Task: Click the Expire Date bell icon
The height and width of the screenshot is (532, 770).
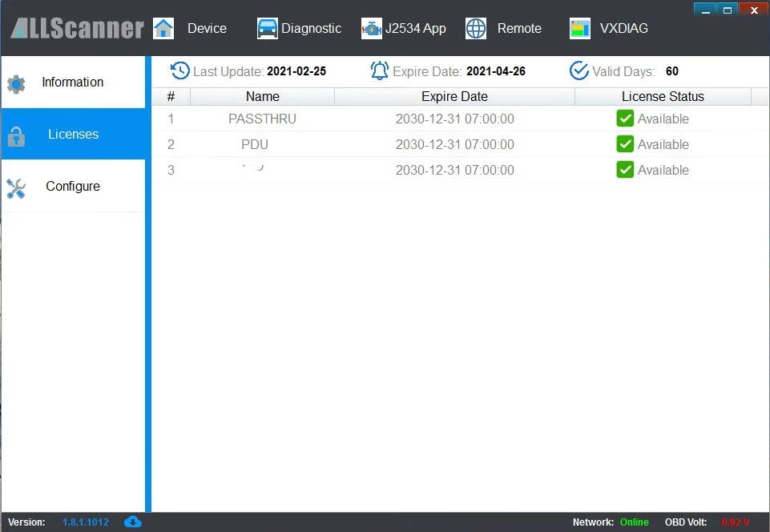Action: [x=380, y=71]
